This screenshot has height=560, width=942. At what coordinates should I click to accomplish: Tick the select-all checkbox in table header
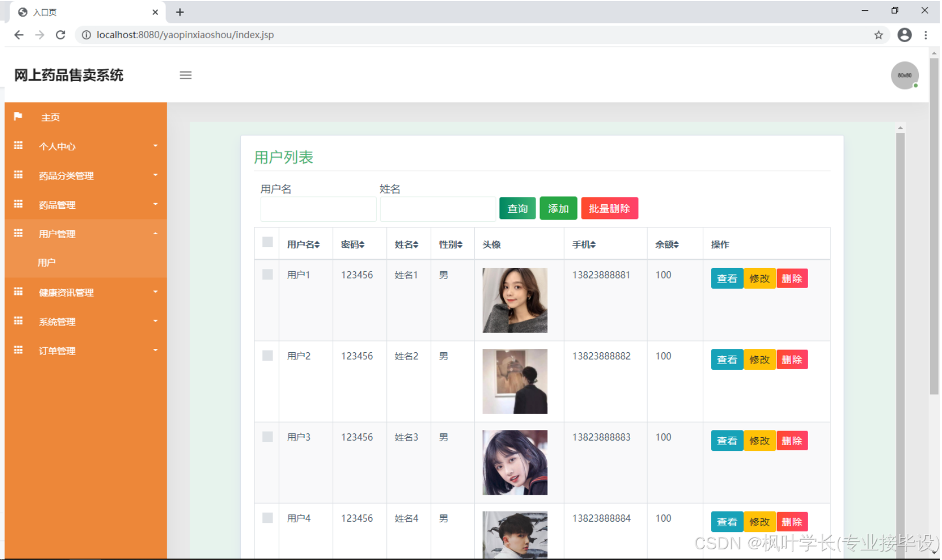(x=267, y=242)
